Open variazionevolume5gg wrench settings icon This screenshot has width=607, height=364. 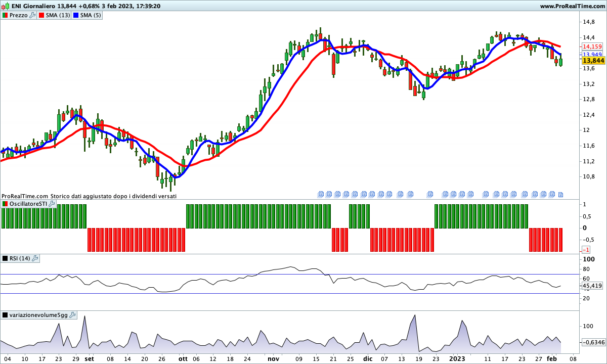point(72,315)
